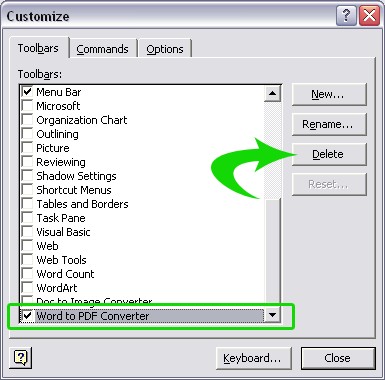Select the Tables and Borders list entry
Image resolution: width=385 pixels, height=380 pixels.
[82, 204]
